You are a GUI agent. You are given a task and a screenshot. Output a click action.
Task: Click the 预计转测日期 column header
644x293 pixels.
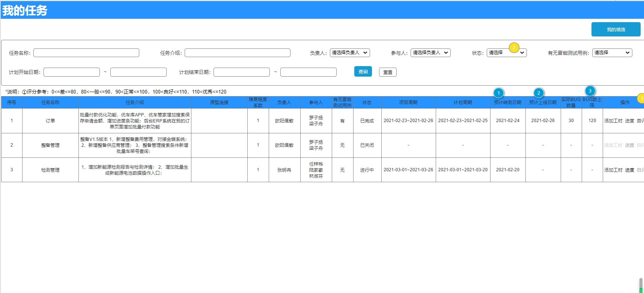pyautogui.click(x=508, y=102)
